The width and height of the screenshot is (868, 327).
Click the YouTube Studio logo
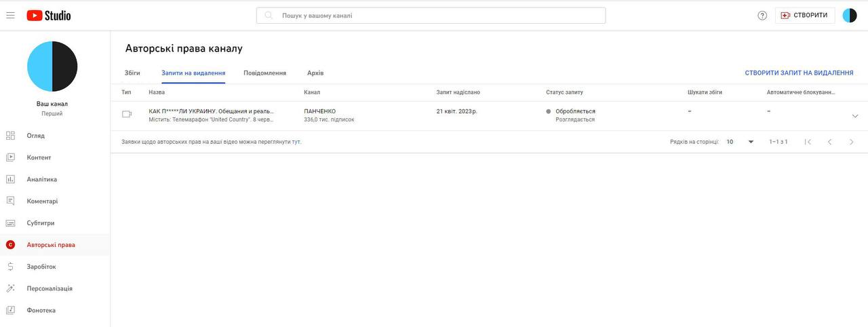pyautogui.click(x=49, y=15)
